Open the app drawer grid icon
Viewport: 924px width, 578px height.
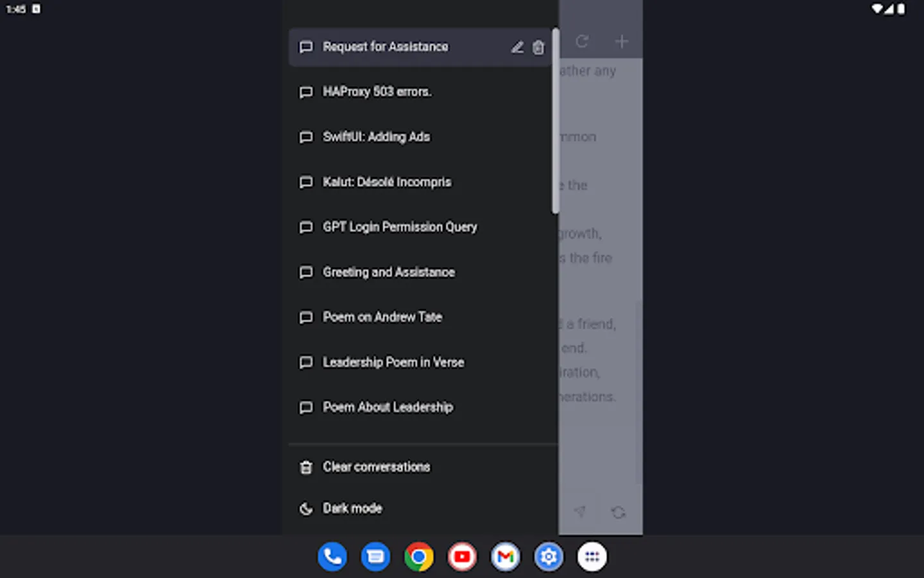coord(592,557)
